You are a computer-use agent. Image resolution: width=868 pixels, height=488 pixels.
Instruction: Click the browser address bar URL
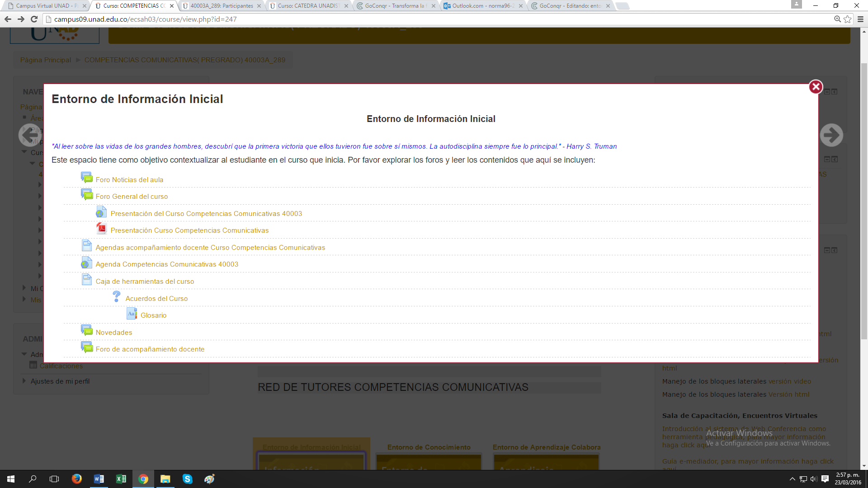[x=145, y=19]
